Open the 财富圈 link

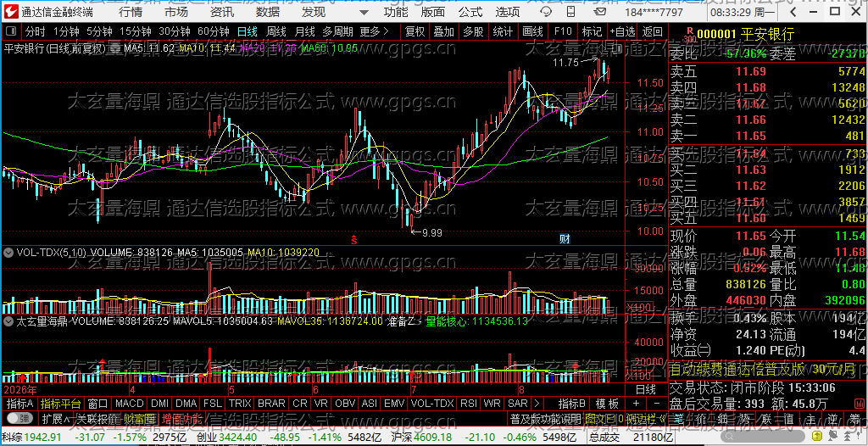(139, 418)
